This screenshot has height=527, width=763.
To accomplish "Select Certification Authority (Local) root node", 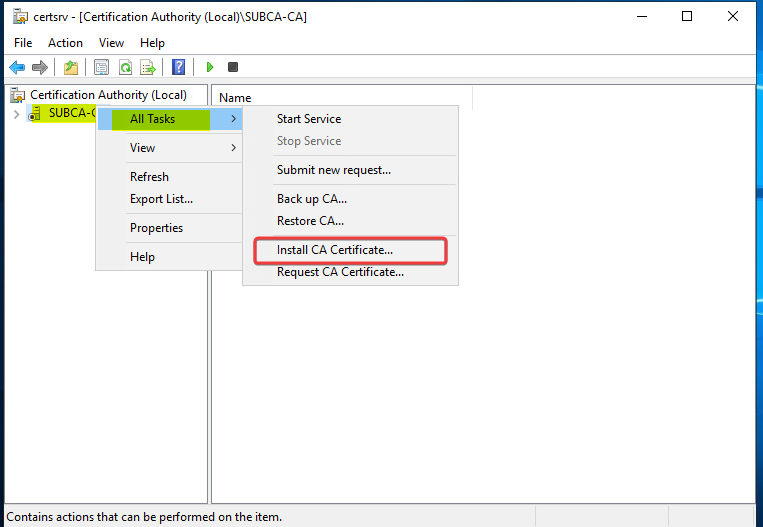I will [108, 95].
